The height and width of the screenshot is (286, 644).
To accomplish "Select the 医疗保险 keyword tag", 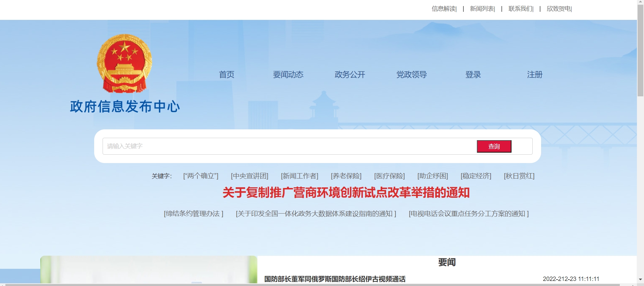I will [389, 176].
